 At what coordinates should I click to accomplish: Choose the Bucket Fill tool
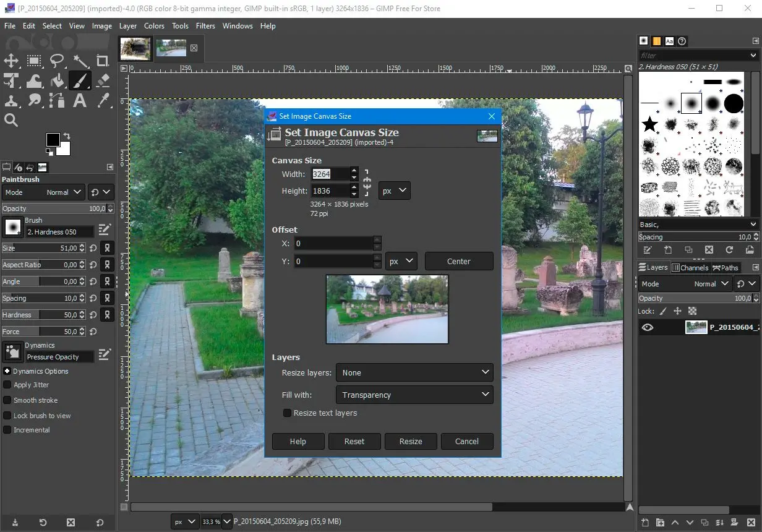(x=57, y=80)
